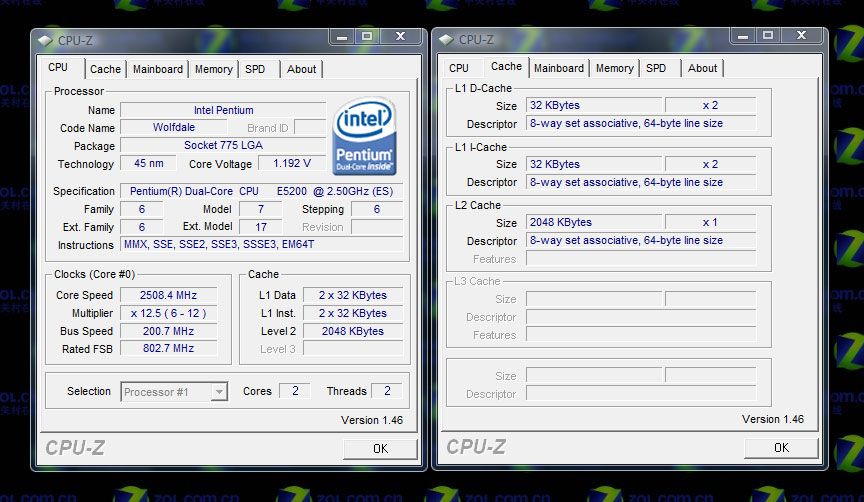Screen dimensions: 864x502
Task: Click L1 I-Cache descriptor field
Action: point(641,182)
